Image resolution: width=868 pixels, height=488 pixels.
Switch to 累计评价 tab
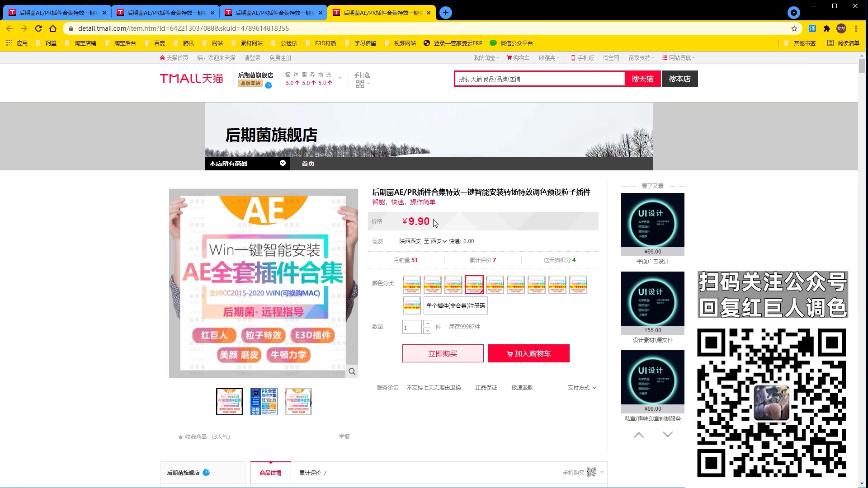(312, 473)
